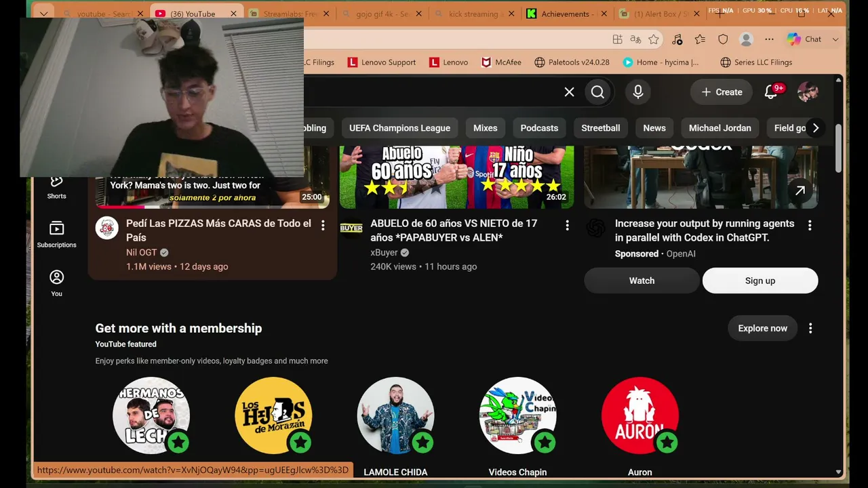The image size is (868, 488).
Task: Open the Series LLC Filings bookmark
Action: tap(756, 62)
